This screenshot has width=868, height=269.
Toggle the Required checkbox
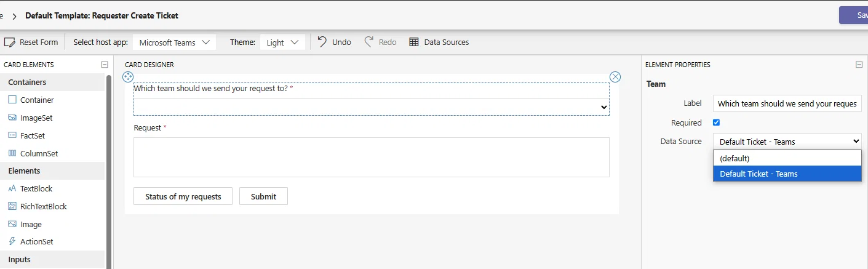point(716,122)
